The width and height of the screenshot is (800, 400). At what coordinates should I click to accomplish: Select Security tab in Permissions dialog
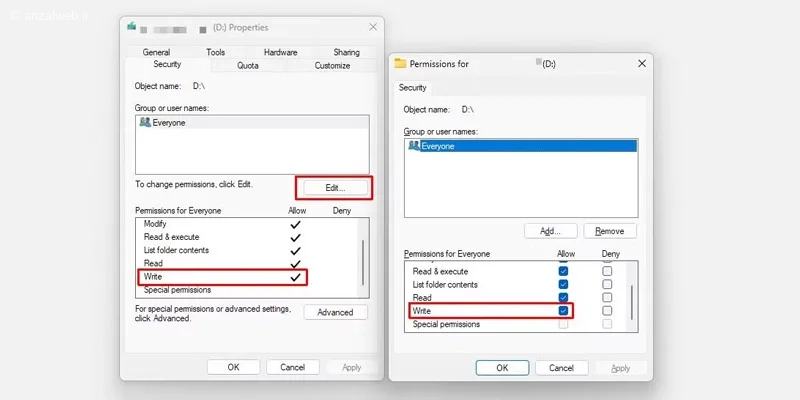point(413,88)
